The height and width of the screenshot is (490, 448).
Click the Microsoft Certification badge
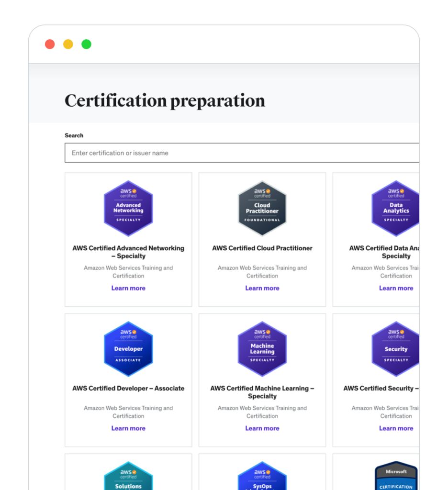[396, 477]
